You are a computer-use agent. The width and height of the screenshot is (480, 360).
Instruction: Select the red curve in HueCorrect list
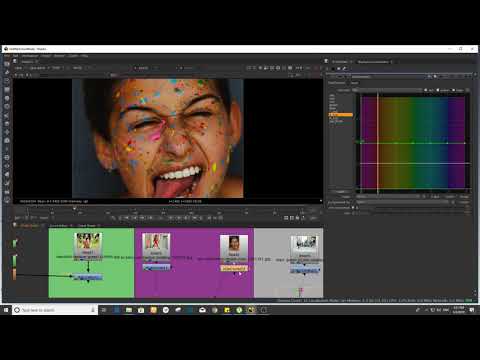(332, 102)
